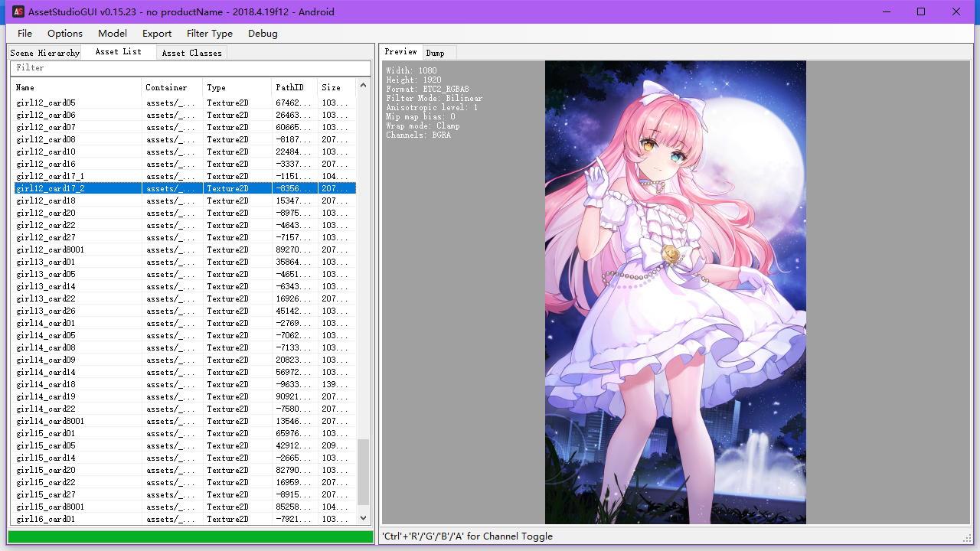Click the 'Format: ETC2_RGBA8' preview info line
This screenshot has height=551, width=980.
click(x=427, y=90)
